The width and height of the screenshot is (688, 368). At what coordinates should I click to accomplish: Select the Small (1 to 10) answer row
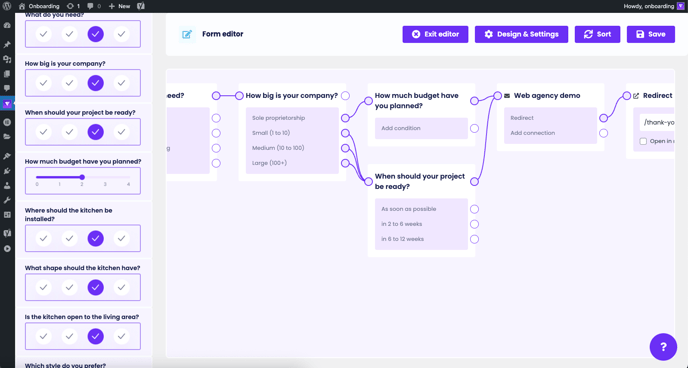(292, 133)
